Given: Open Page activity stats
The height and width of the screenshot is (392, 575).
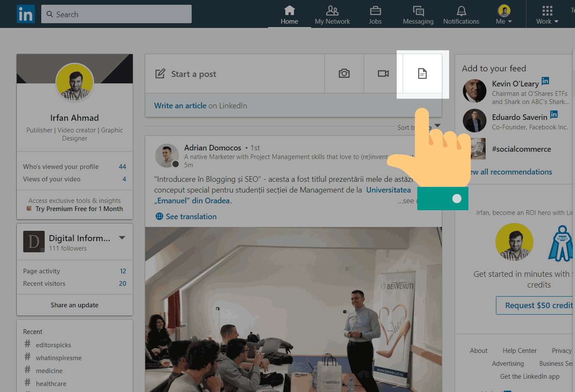Looking at the screenshot, I should point(75,271).
